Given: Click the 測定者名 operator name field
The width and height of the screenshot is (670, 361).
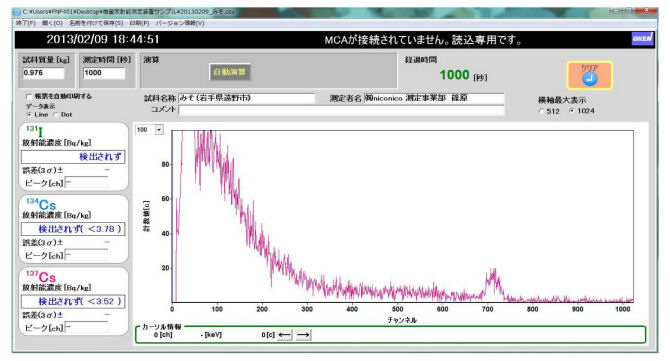Looking at the screenshot, I should (x=434, y=98).
